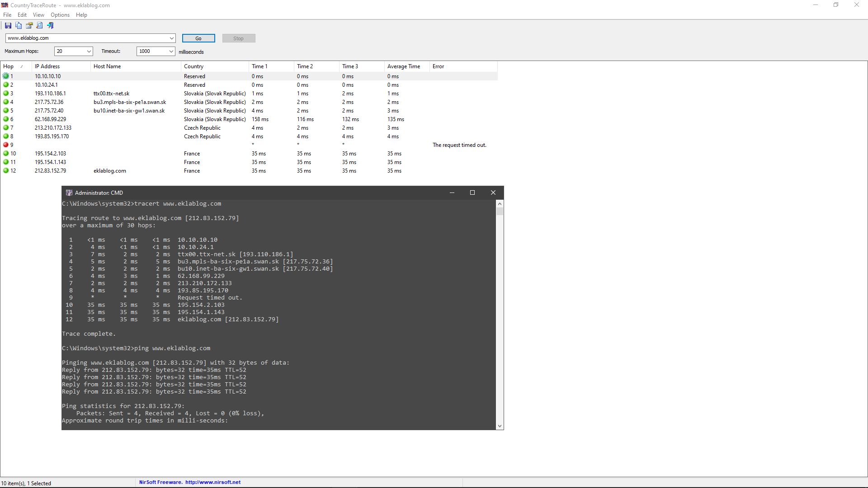Image resolution: width=868 pixels, height=488 pixels.
Task: Click the green status icon for hop 11
Action: [x=6, y=162]
